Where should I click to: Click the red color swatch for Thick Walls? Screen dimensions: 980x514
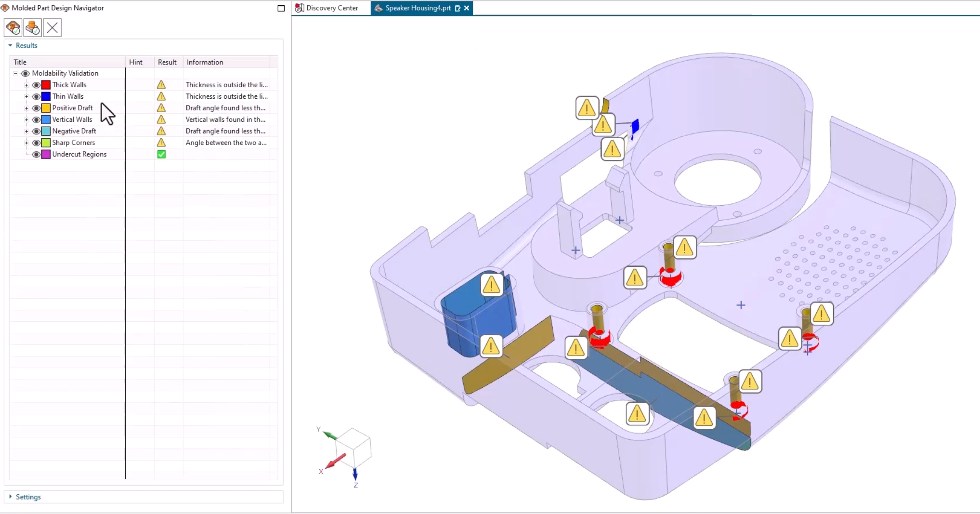click(x=45, y=84)
